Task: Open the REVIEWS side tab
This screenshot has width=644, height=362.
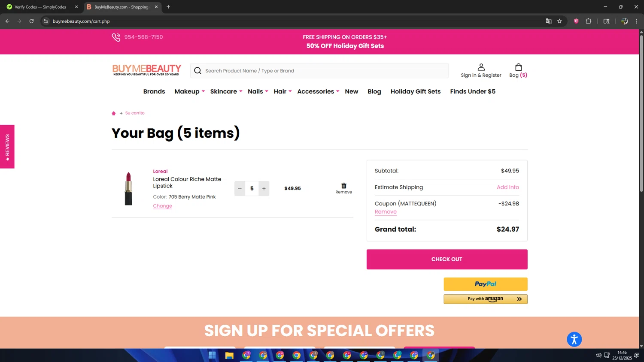Action: coord(7,147)
